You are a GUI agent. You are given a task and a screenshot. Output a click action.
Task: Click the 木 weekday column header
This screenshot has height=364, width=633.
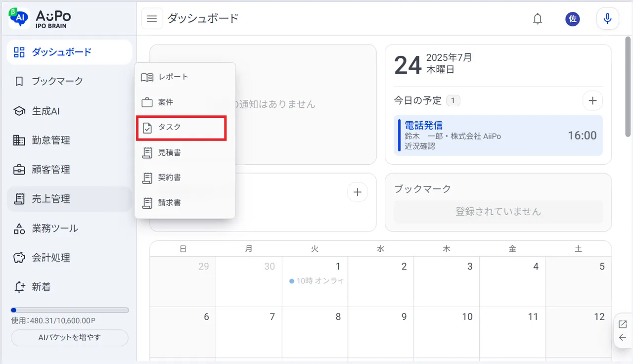(x=447, y=249)
